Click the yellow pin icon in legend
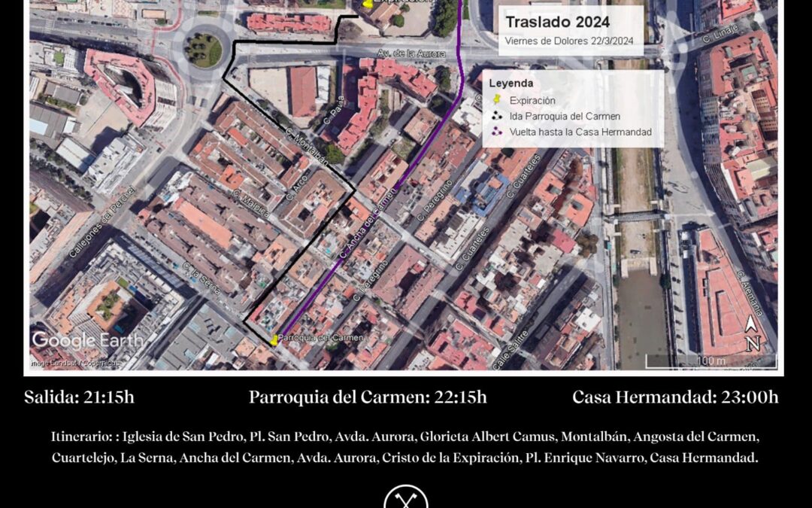Viewport: 812px width, 508px height. coord(497,100)
